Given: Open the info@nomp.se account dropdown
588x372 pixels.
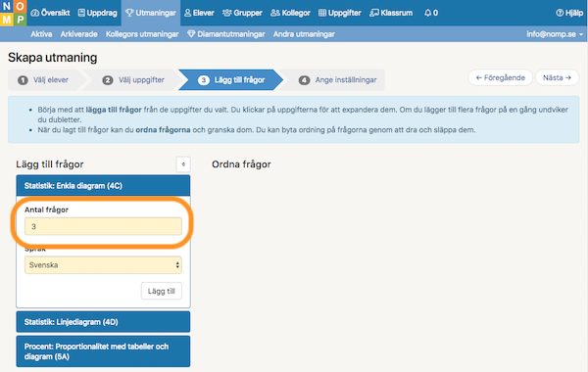Looking at the screenshot, I should tap(555, 34).
